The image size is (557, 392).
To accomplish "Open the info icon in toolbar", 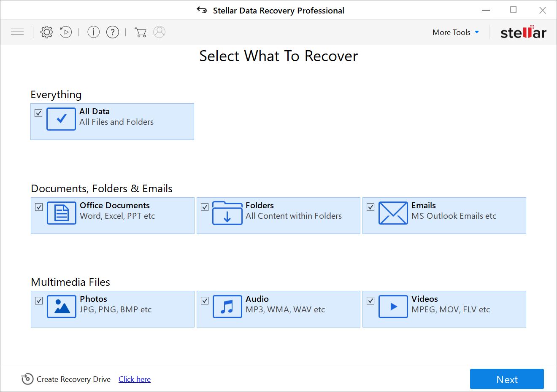I will pyautogui.click(x=93, y=32).
